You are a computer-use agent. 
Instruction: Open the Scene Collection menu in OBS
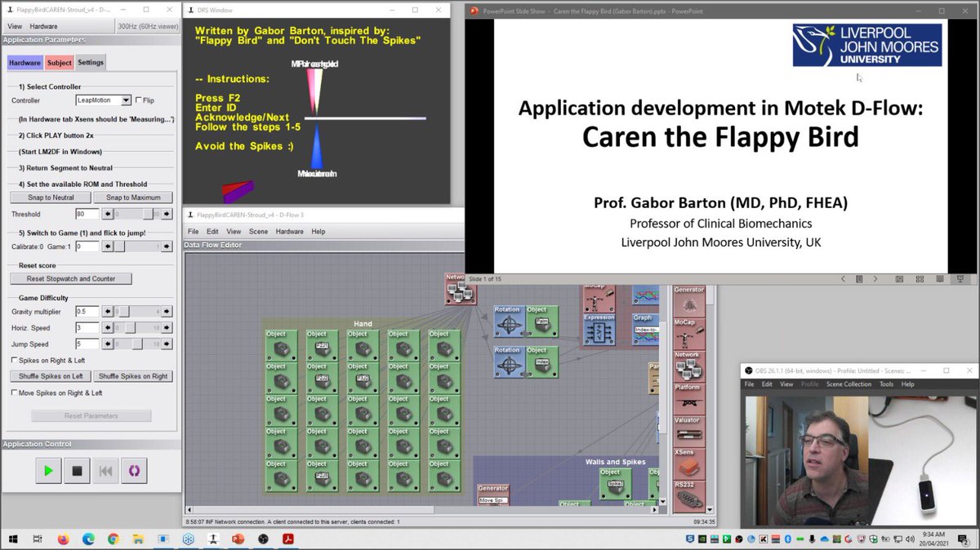pos(847,384)
